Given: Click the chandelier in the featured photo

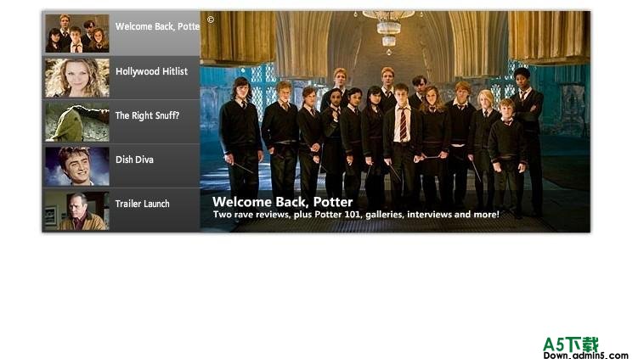Looking at the screenshot, I should [388, 29].
